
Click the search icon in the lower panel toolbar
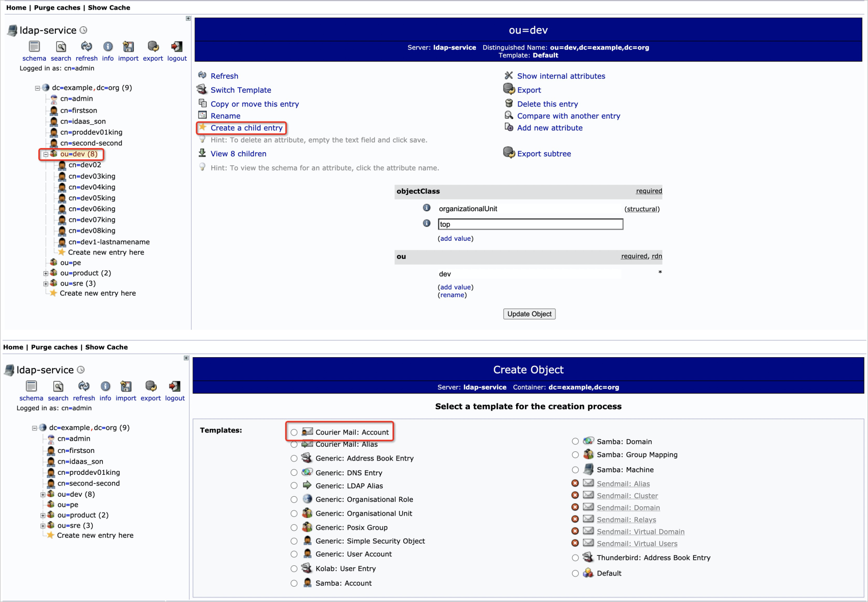[x=58, y=386]
